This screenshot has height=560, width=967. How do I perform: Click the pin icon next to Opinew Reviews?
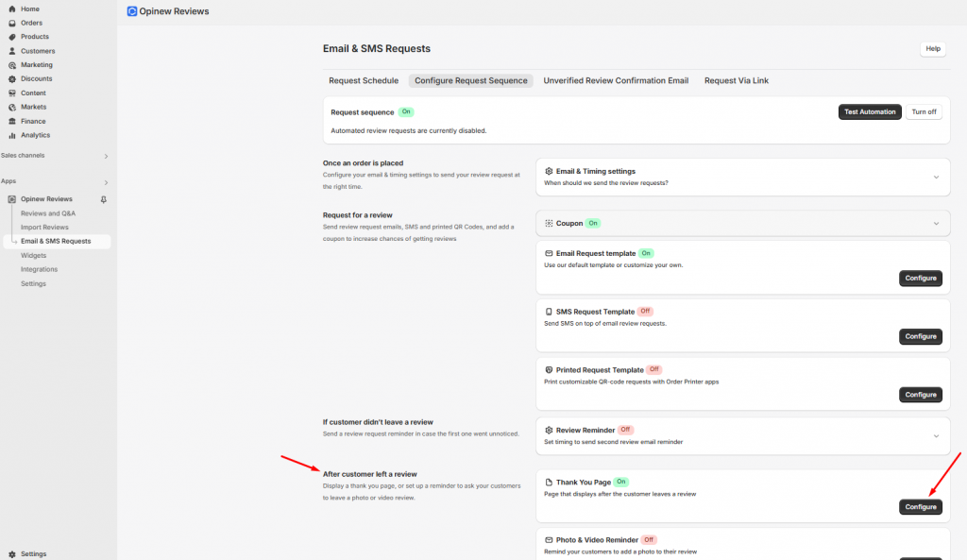[x=104, y=199]
